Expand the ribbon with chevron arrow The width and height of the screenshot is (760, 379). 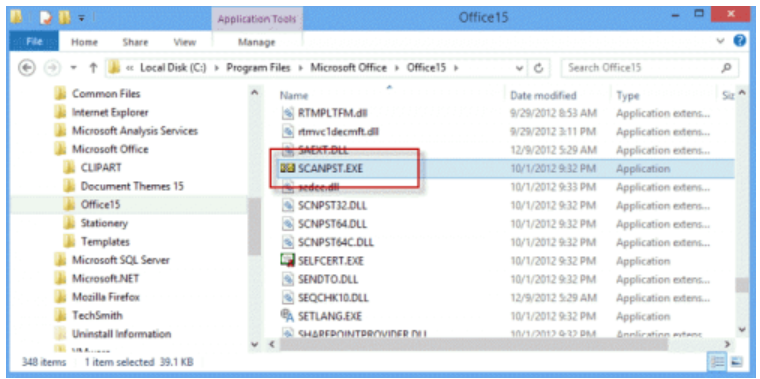pyautogui.click(x=721, y=41)
